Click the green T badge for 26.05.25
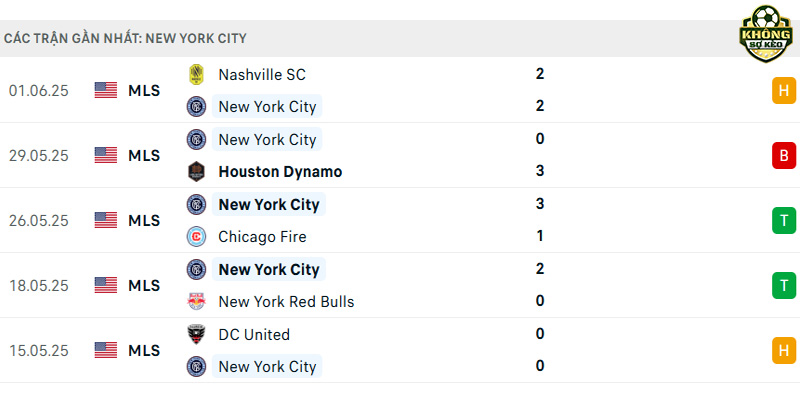This screenshot has height=400, width=800. pyautogui.click(x=784, y=220)
